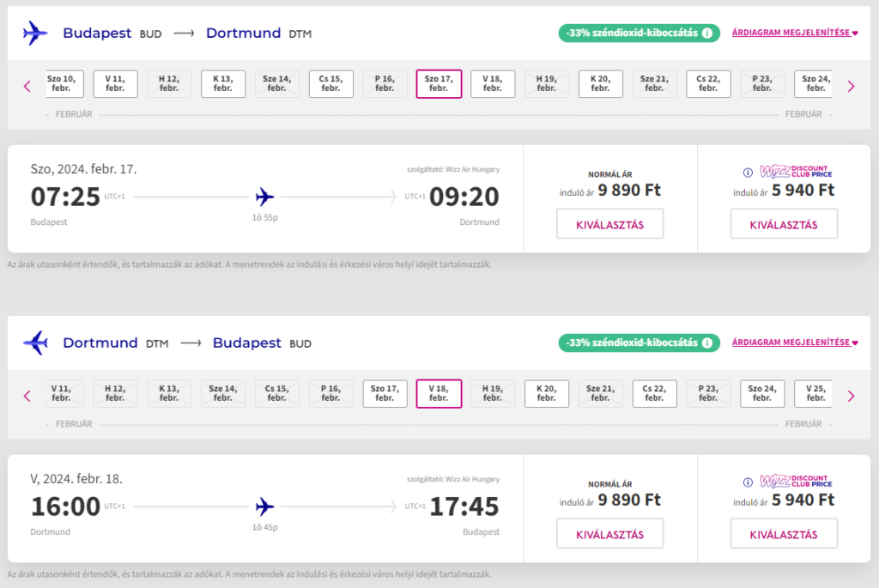The width and height of the screenshot is (879, 588).
Task: Click info icon beside return WIZZ Discount Club
Action: coord(748,481)
